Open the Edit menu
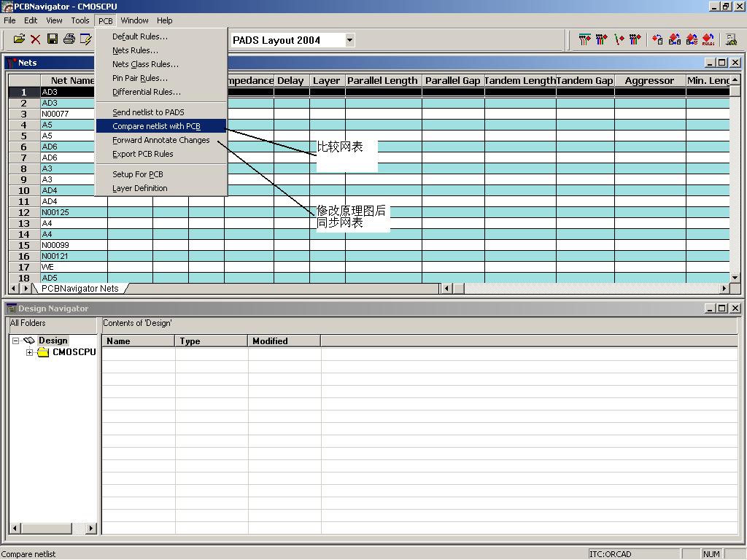Screen dimensions: 747x560 click(31, 20)
